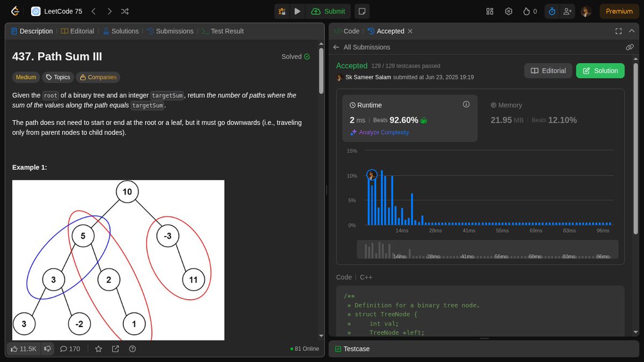
Task: Switch to the Code tab
Action: [x=347, y=31]
